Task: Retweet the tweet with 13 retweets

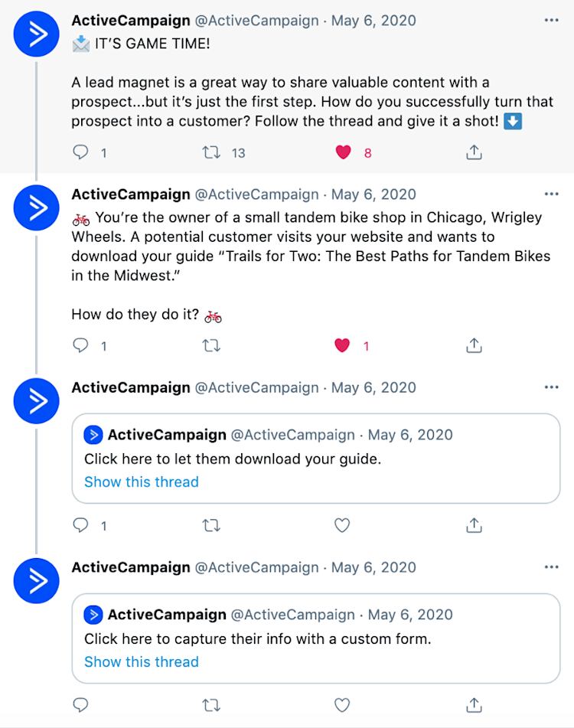Action: (211, 152)
